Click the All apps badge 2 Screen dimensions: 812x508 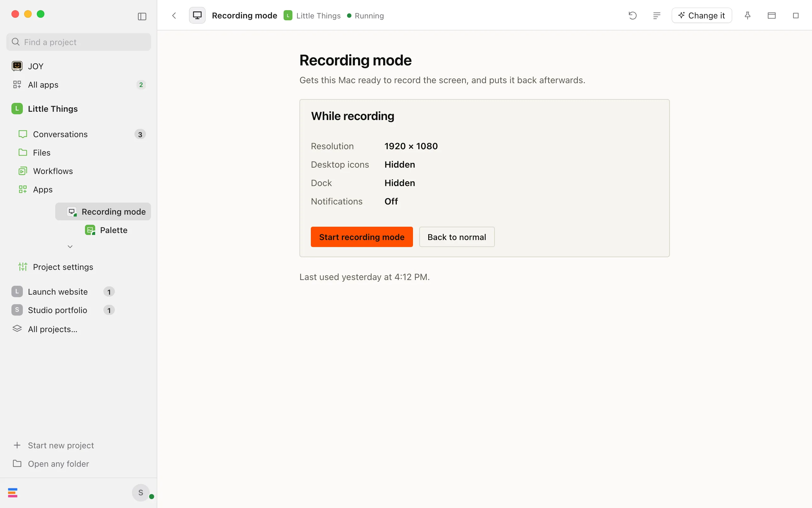141,85
